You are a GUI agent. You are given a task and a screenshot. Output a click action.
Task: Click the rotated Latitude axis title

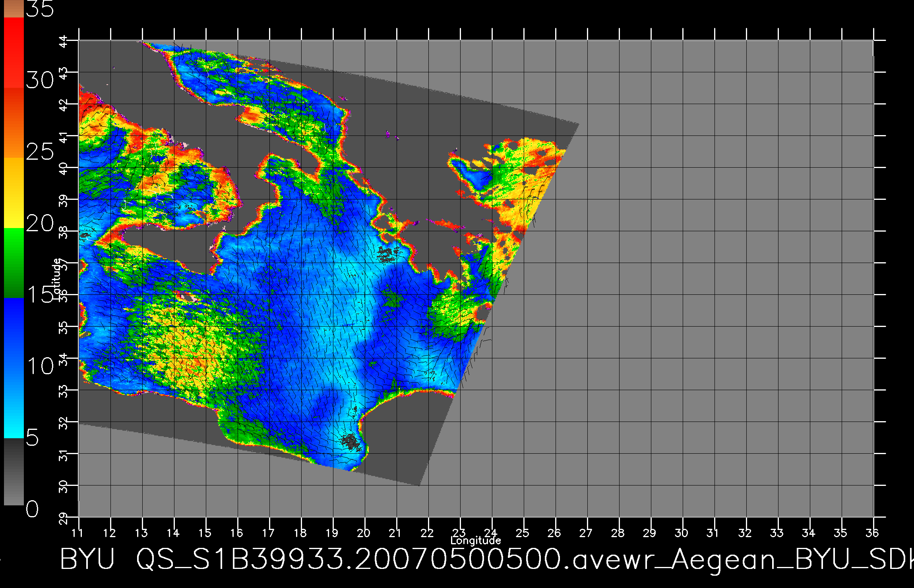pos(57,280)
